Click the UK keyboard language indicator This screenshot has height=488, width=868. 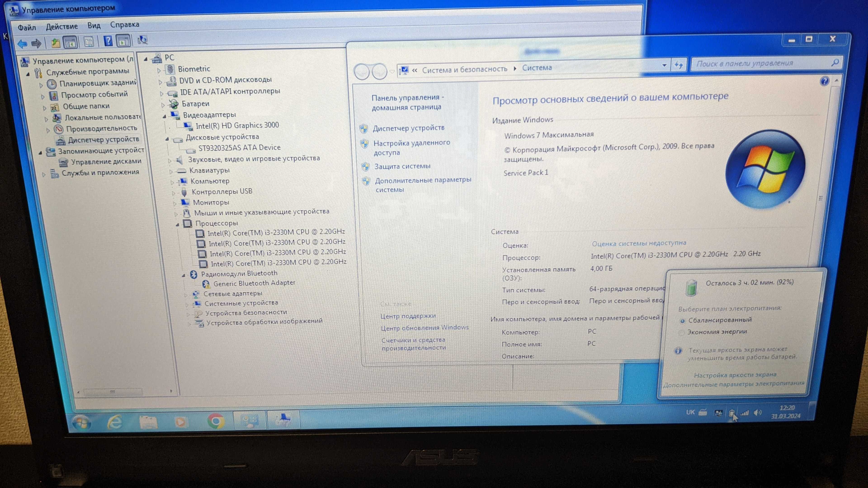tap(690, 412)
